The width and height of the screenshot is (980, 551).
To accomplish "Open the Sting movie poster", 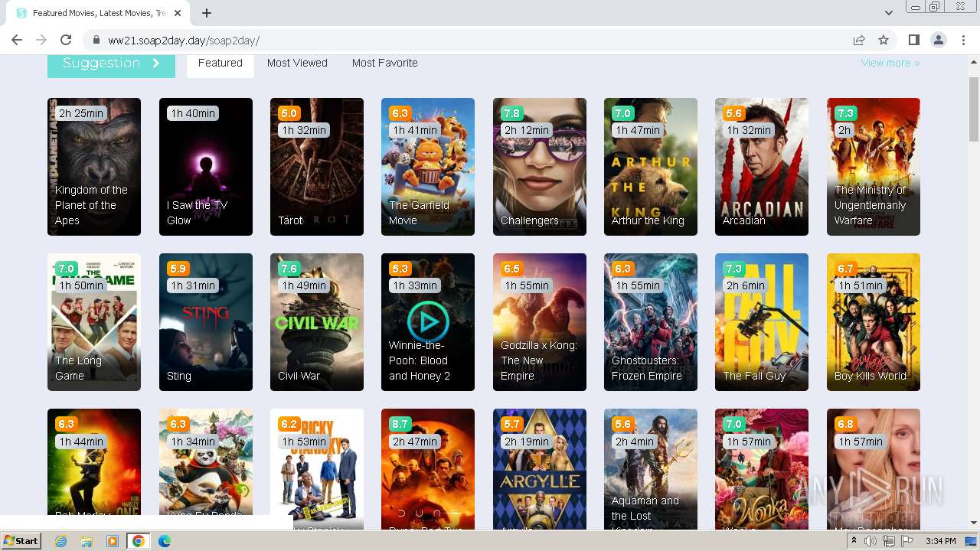I will click(206, 322).
